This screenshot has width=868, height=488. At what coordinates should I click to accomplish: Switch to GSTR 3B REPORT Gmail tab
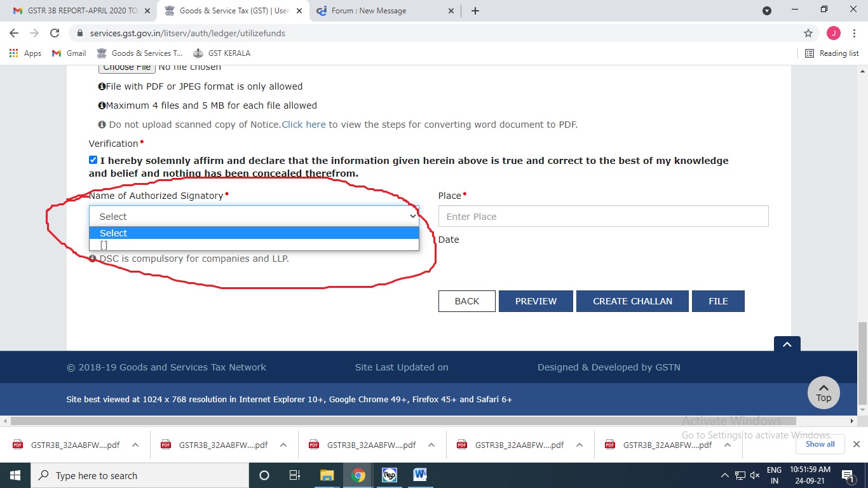pos(78,11)
